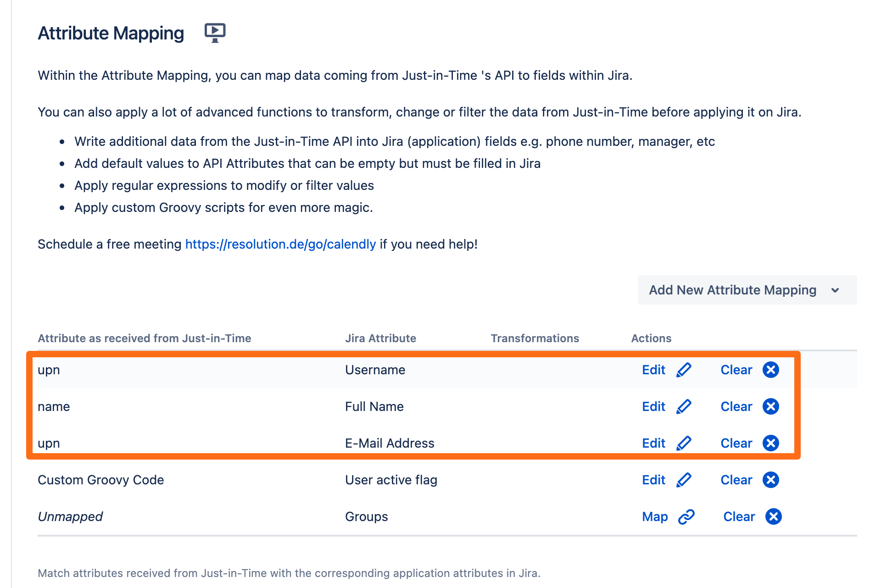Click Clear link for E-Mail Address mapping
881x588 pixels.
click(736, 443)
